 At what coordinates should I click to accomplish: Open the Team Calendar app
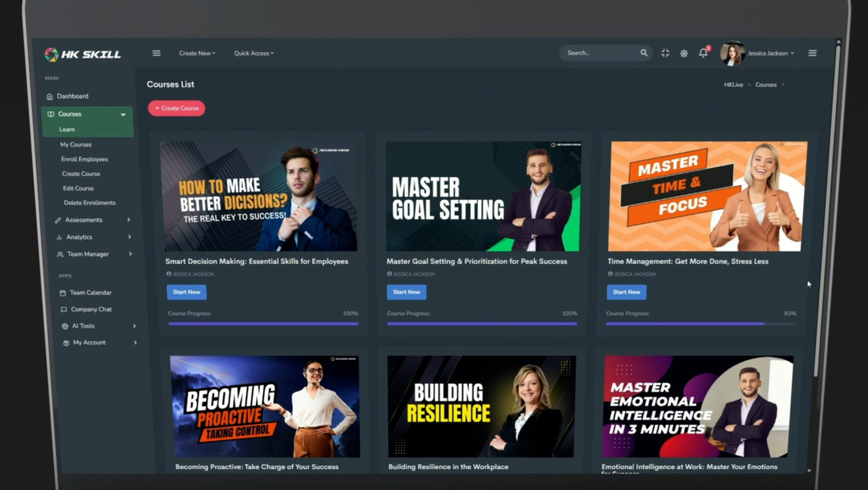click(63, 293)
